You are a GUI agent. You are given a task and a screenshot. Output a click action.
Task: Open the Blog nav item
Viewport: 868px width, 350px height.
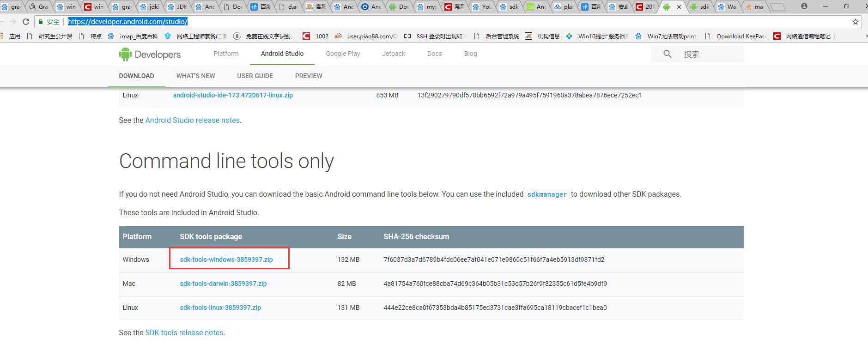point(470,54)
